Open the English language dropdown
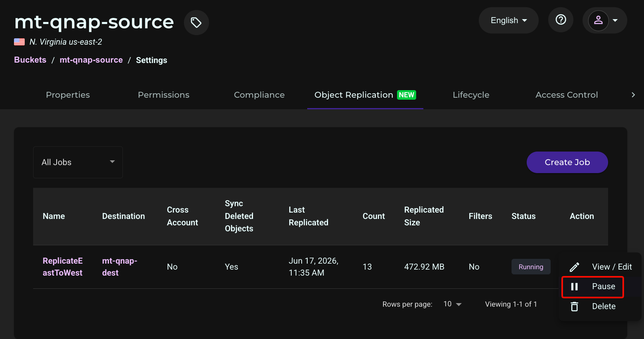 (x=508, y=20)
